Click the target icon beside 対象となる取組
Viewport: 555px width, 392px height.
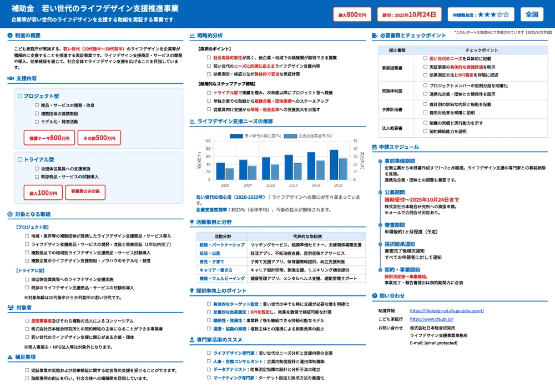10,214
